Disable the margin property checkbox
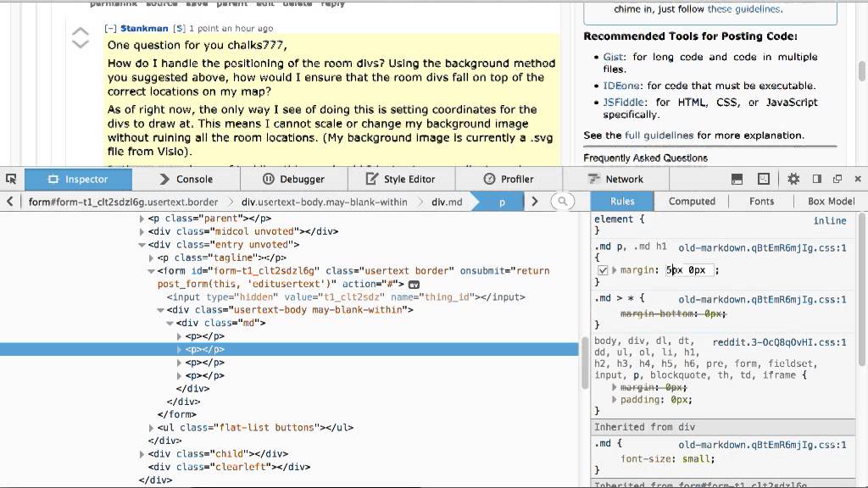The width and height of the screenshot is (868, 488). pos(603,270)
